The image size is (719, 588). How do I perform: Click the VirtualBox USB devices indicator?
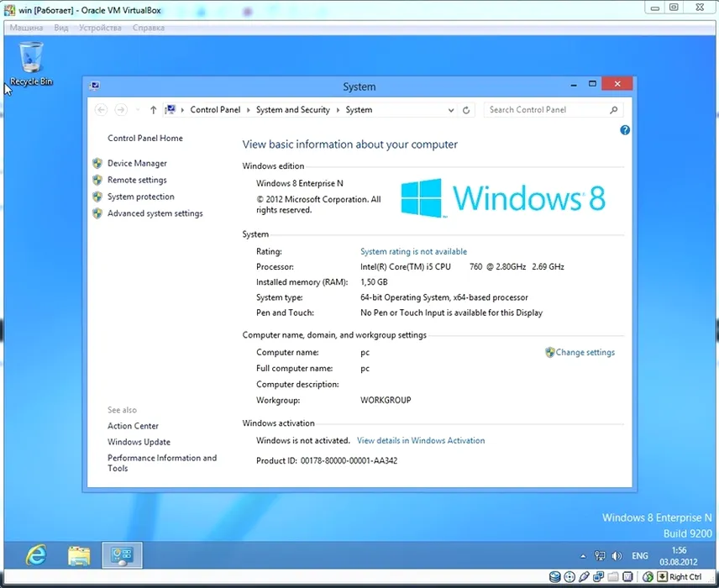tap(584, 577)
